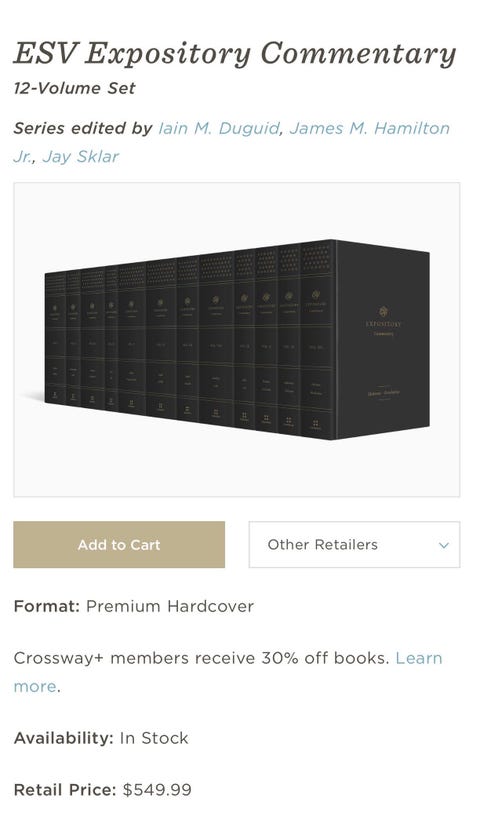This screenshot has width=480, height=817.
Task: Click the Add to Cart button
Action: click(x=119, y=544)
